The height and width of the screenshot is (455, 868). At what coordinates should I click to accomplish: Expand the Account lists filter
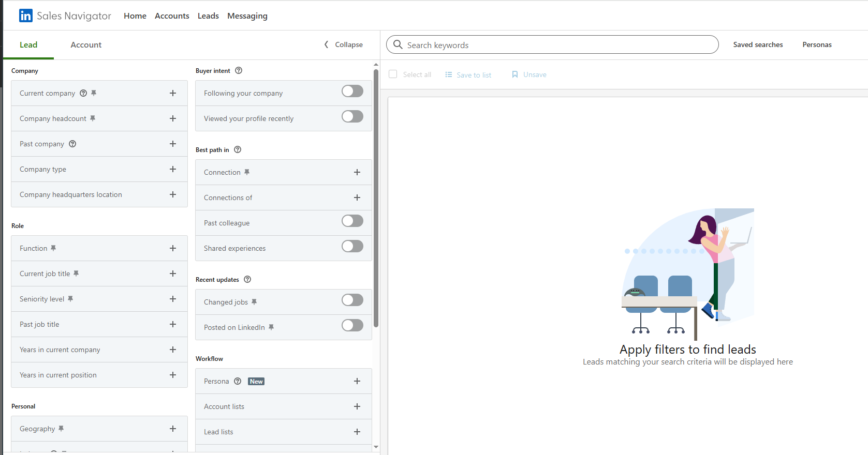point(357,406)
